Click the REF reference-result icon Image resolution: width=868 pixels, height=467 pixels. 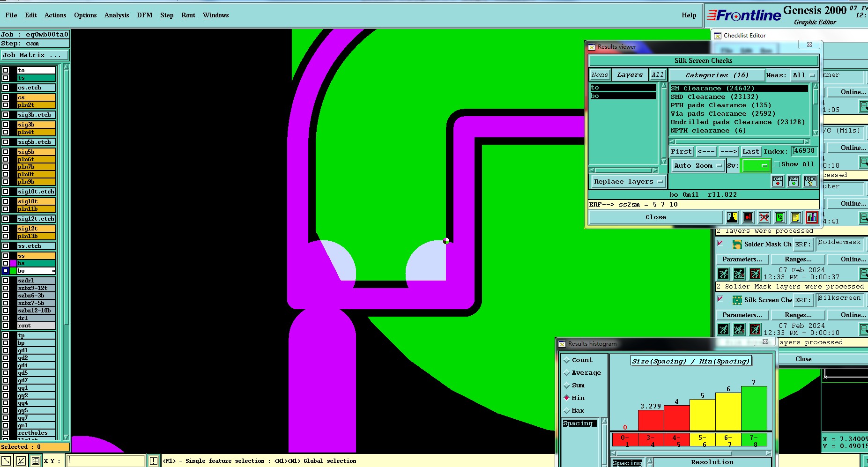[x=794, y=181]
